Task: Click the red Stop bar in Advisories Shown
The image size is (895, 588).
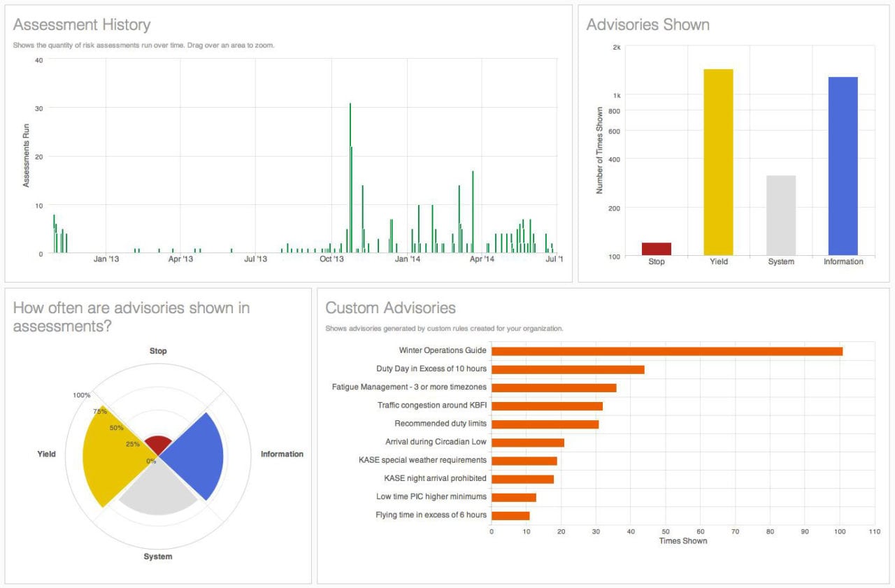Action: [x=656, y=249]
